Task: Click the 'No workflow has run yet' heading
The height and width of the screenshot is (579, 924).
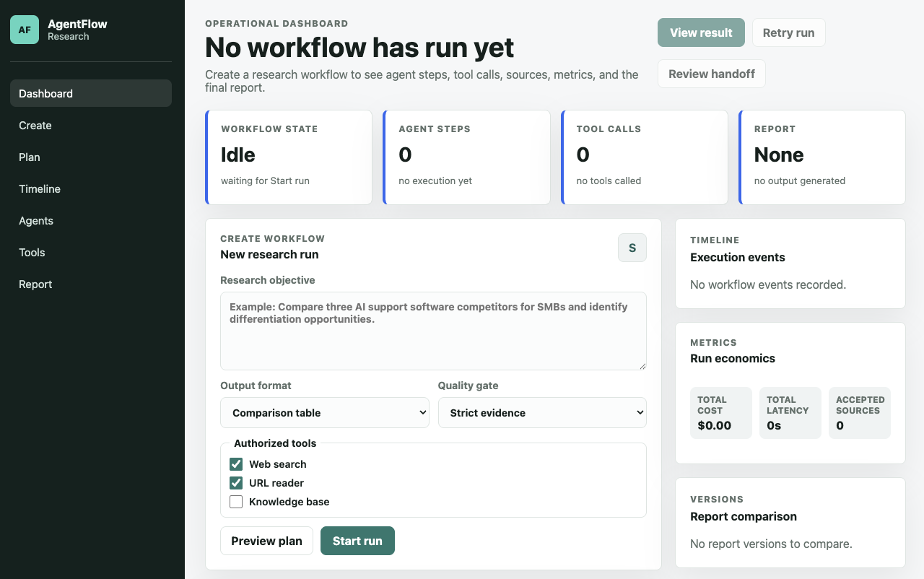Action: pos(359,48)
